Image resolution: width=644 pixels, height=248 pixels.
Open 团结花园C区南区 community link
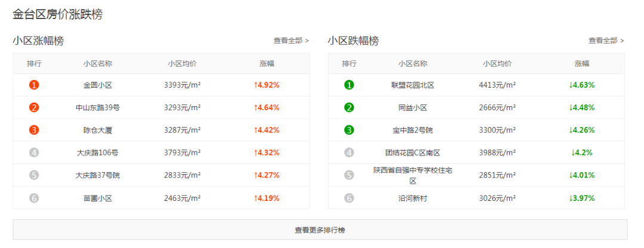point(413,153)
